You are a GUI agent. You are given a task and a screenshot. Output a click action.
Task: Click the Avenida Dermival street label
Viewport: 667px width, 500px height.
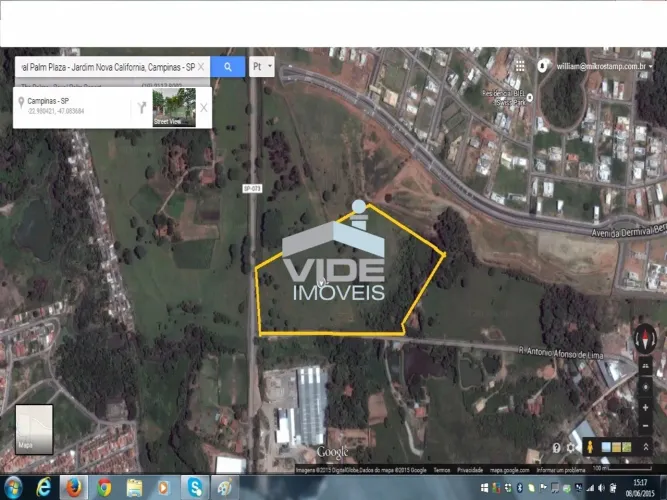pyautogui.click(x=629, y=231)
